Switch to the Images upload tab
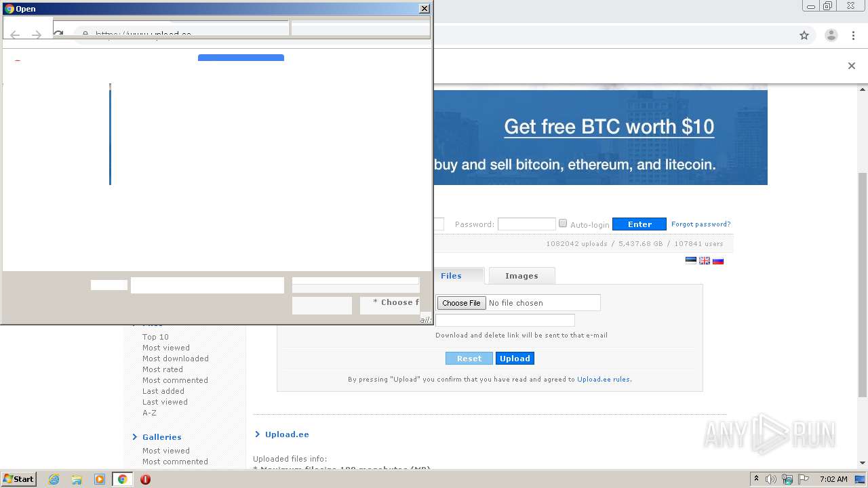 (x=521, y=276)
